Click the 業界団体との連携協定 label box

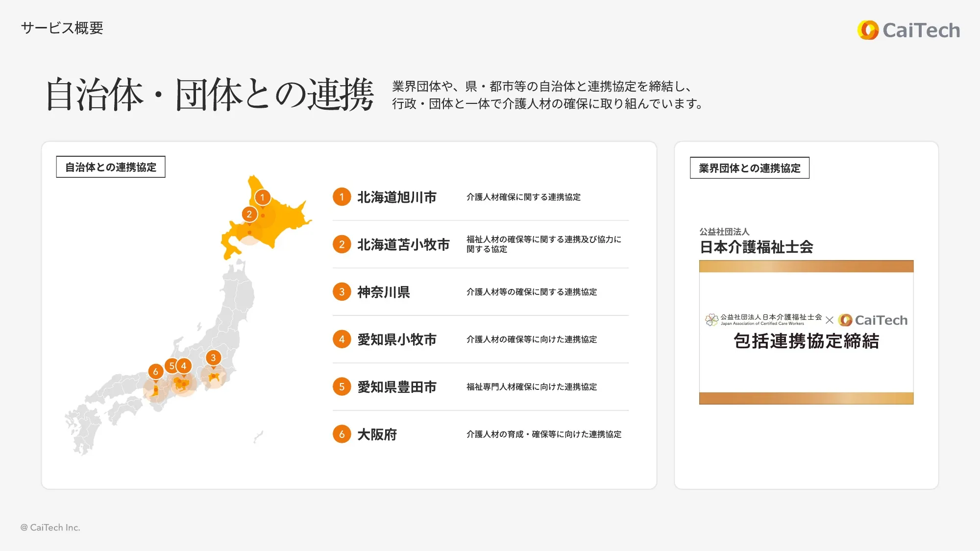tap(750, 168)
